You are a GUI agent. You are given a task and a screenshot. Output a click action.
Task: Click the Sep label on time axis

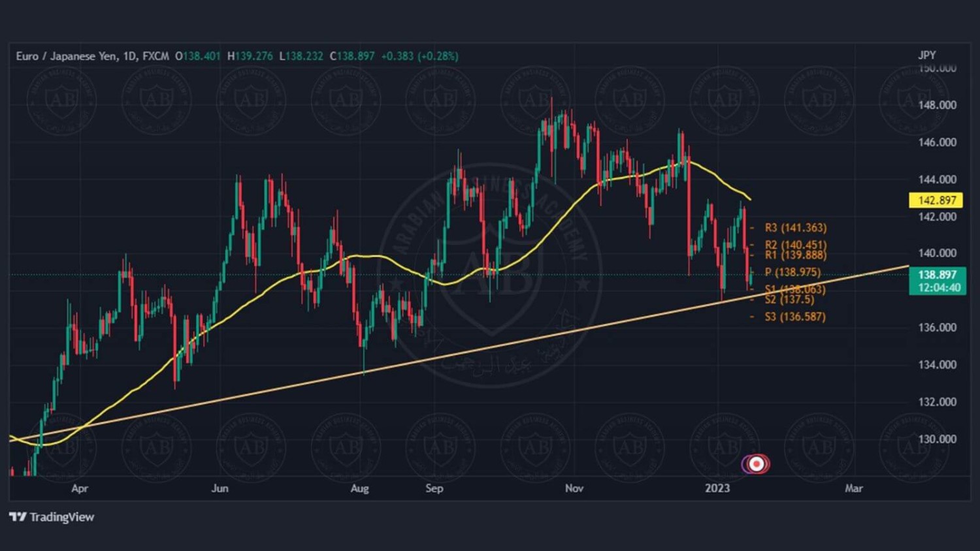click(434, 488)
